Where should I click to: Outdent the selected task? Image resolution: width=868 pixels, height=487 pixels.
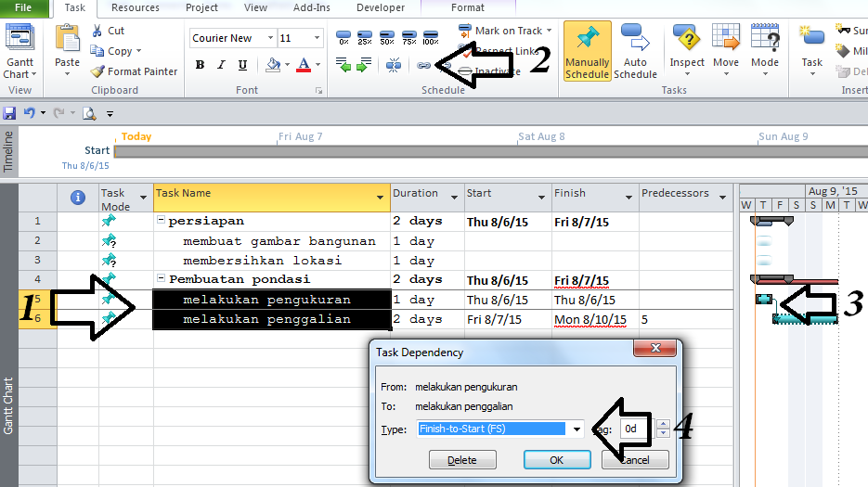tap(343, 65)
